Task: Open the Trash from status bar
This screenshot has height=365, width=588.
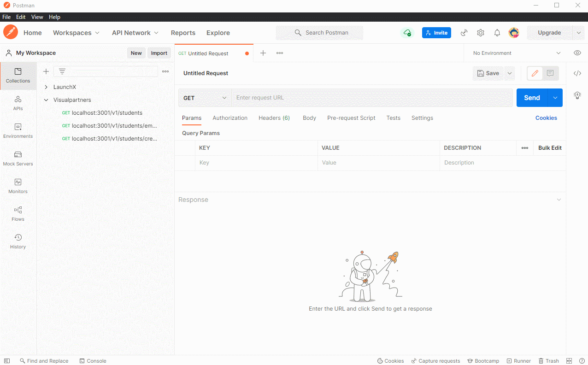Action: 548,361
